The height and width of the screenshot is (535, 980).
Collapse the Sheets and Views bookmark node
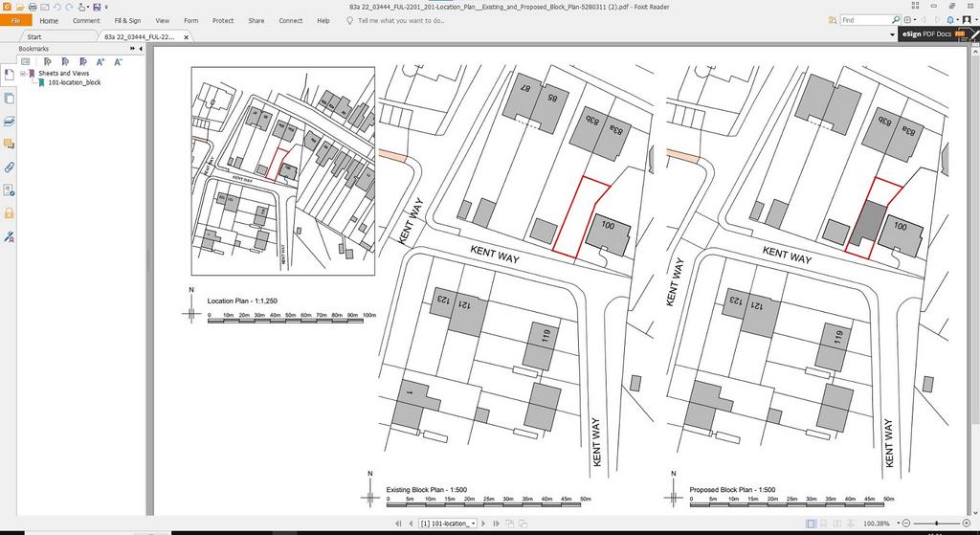coord(23,73)
